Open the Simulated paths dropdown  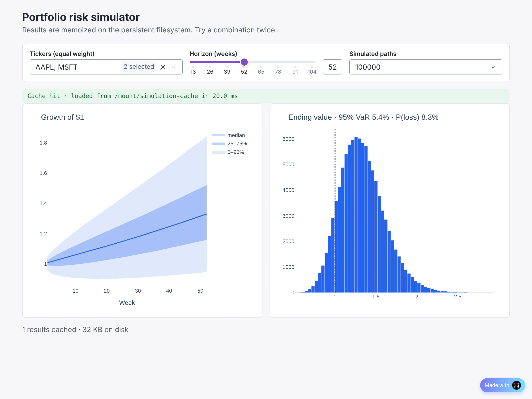click(425, 67)
